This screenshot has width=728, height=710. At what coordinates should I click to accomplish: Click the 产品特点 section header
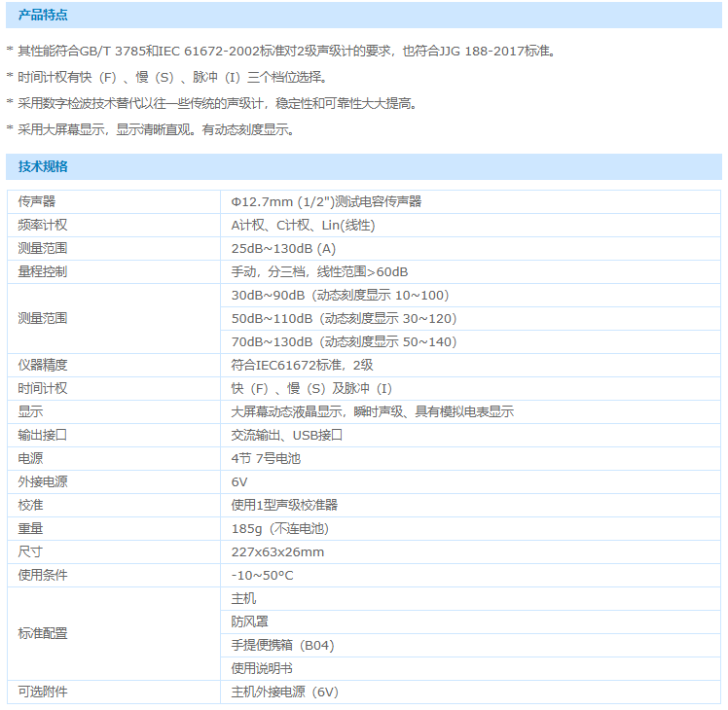[44, 16]
